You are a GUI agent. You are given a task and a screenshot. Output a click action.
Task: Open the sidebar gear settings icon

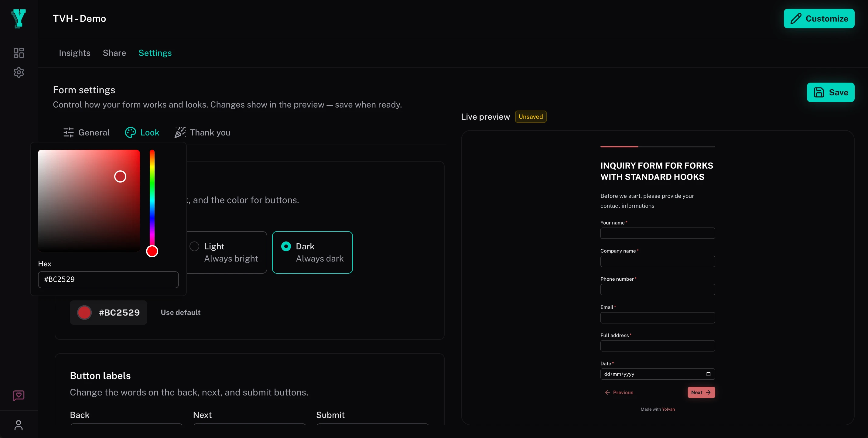coord(19,72)
